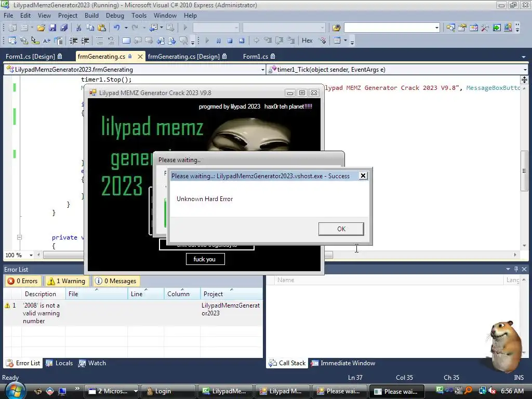532x399 pixels.
Task: Open the document tab list dropdown arrow
Action: (524, 57)
